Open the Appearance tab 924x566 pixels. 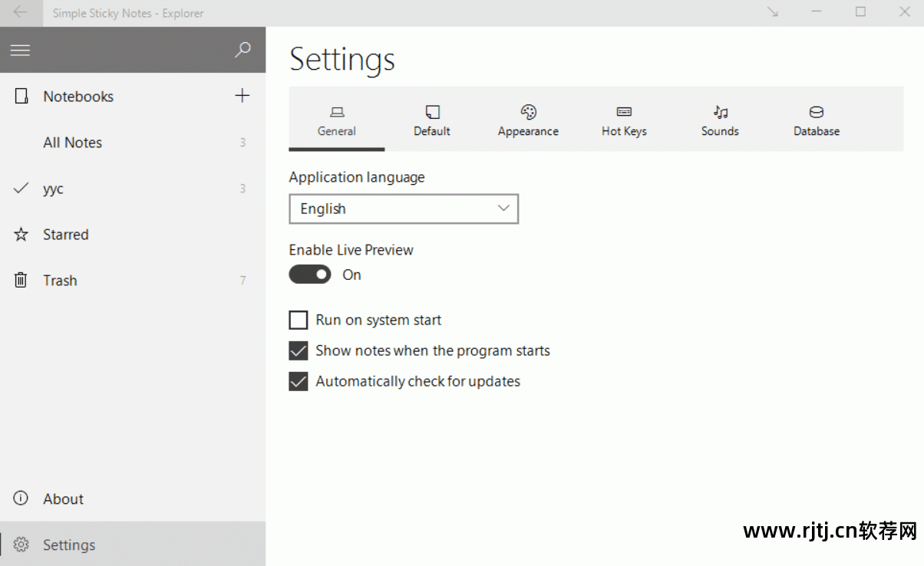click(528, 120)
